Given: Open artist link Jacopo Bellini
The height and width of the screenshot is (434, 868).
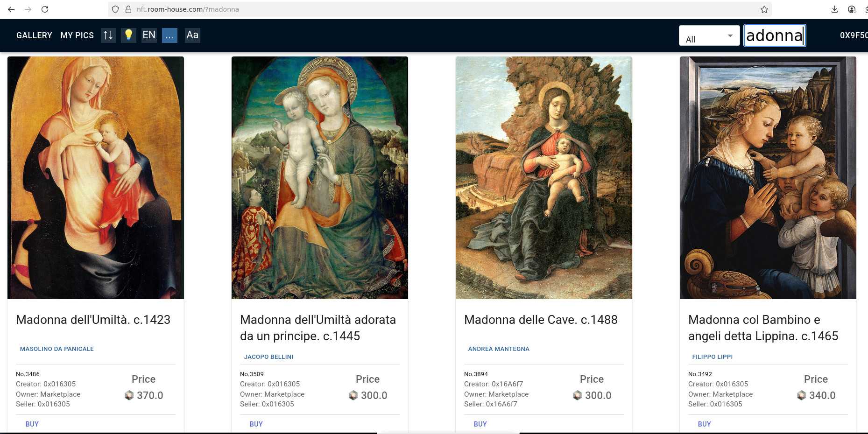Looking at the screenshot, I should click(x=268, y=357).
